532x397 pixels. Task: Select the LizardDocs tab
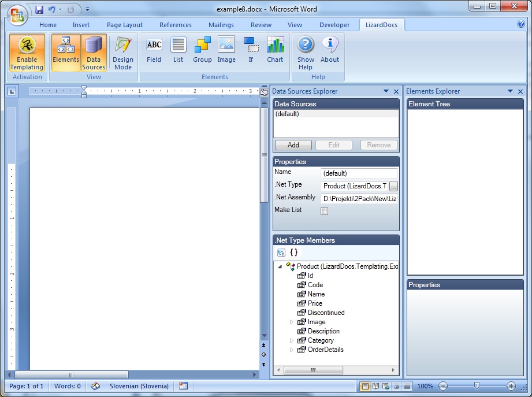pyautogui.click(x=381, y=25)
